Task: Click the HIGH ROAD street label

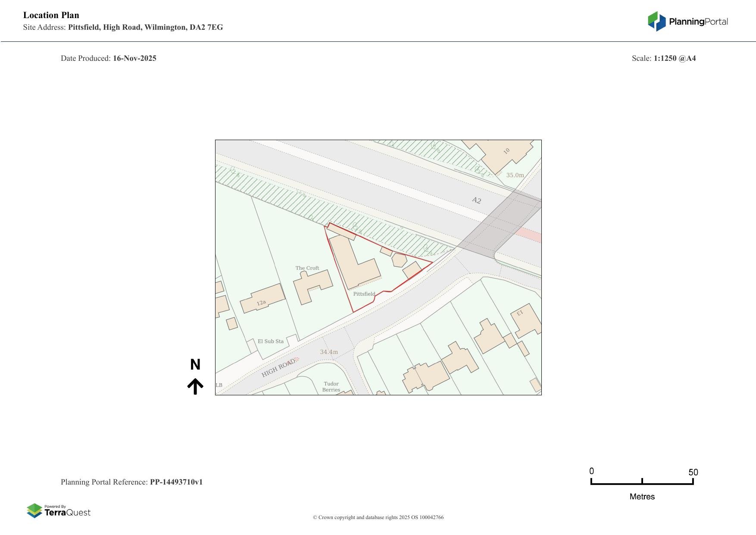Action: tap(278, 368)
